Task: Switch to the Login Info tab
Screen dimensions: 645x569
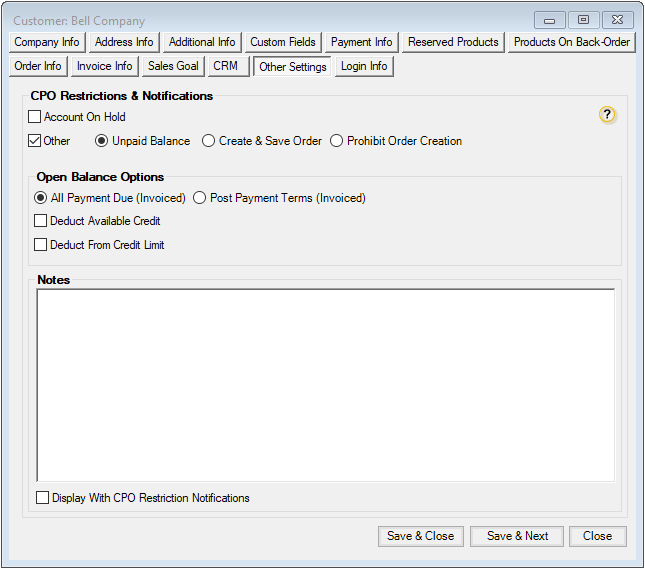Action: click(364, 66)
